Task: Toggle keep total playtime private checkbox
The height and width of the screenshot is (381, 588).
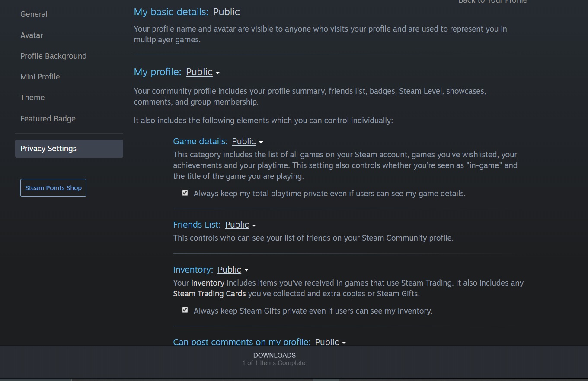Action: pos(185,193)
